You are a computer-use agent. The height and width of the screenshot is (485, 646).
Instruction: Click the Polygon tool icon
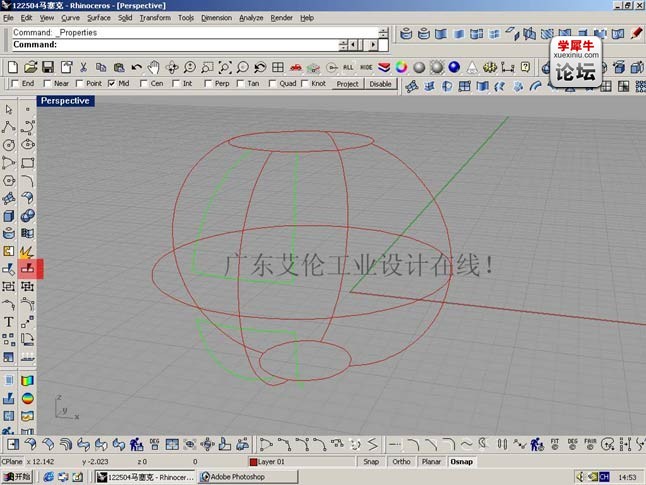(9, 180)
